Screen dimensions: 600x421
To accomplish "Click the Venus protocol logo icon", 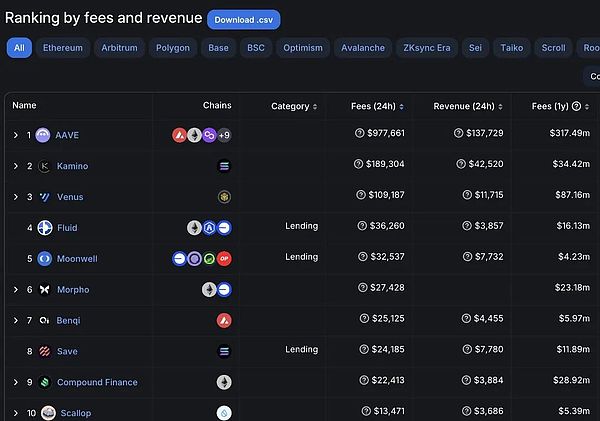I will [x=44, y=197].
